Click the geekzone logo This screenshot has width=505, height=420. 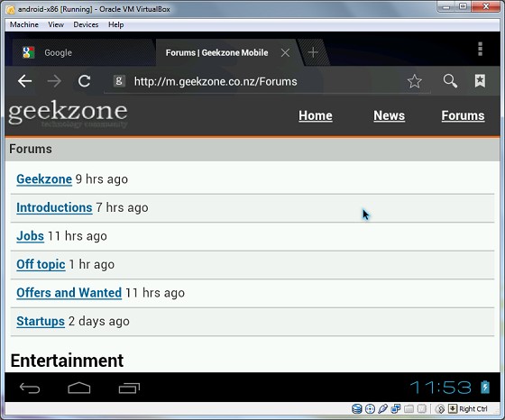tap(68, 114)
